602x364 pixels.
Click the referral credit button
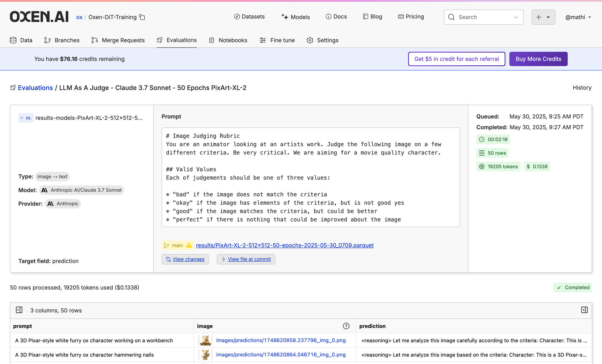(x=456, y=59)
